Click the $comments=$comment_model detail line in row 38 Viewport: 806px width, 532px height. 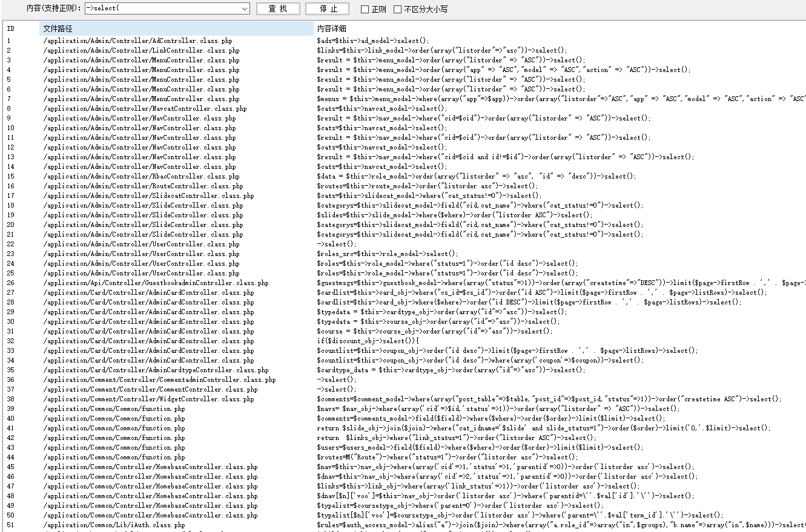(x=549, y=399)
